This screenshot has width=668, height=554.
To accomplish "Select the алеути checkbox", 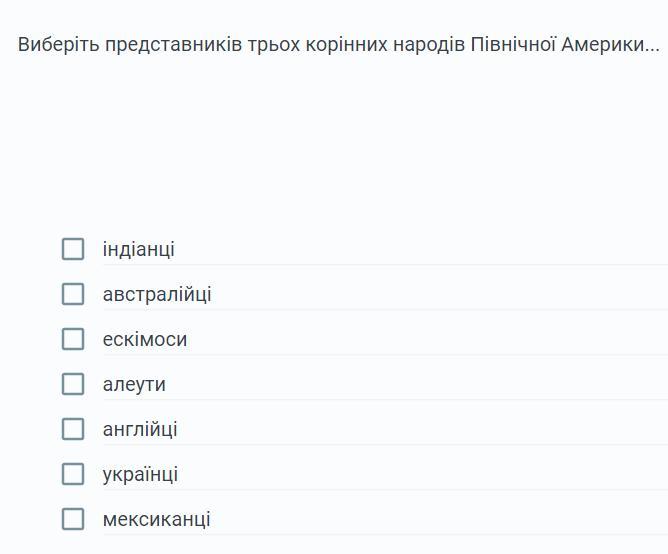I will tap(73, 384).
